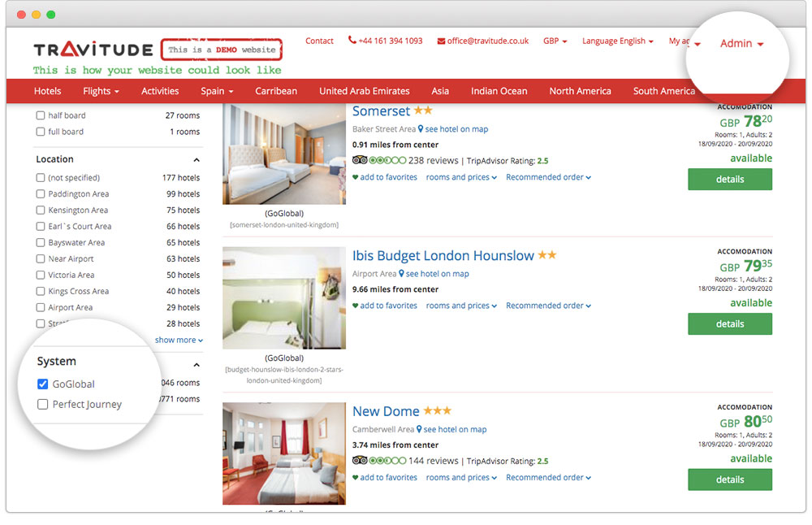Image resolution: width=812 pixels, height=525 pixels.
Task: Click the envelope icon next to office email
Action: point(441,41)
